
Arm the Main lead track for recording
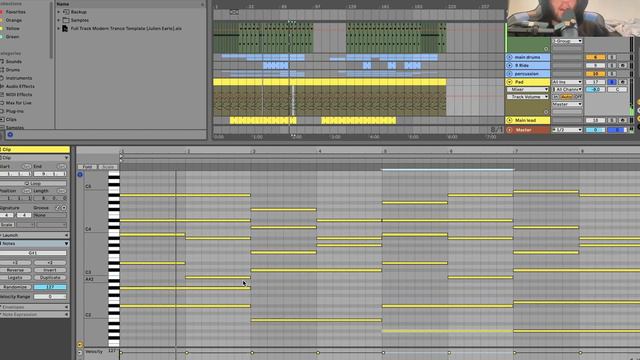[622, 120]
